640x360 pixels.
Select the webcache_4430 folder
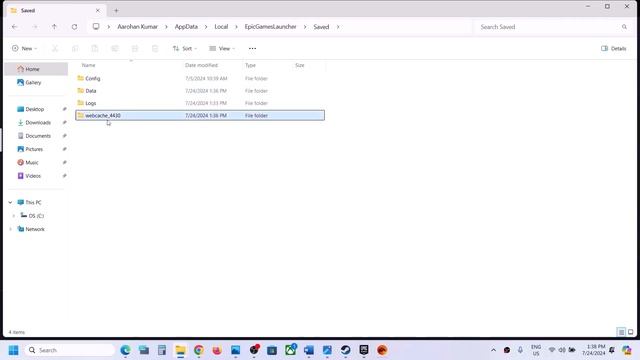pyautogui.click(x=200, y=116)
